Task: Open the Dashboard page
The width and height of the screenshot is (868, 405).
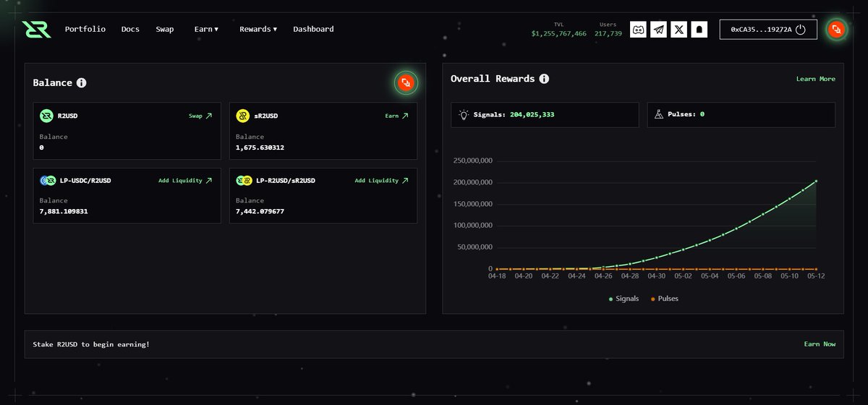Action: pyautogui.click(x=313, y=29)
